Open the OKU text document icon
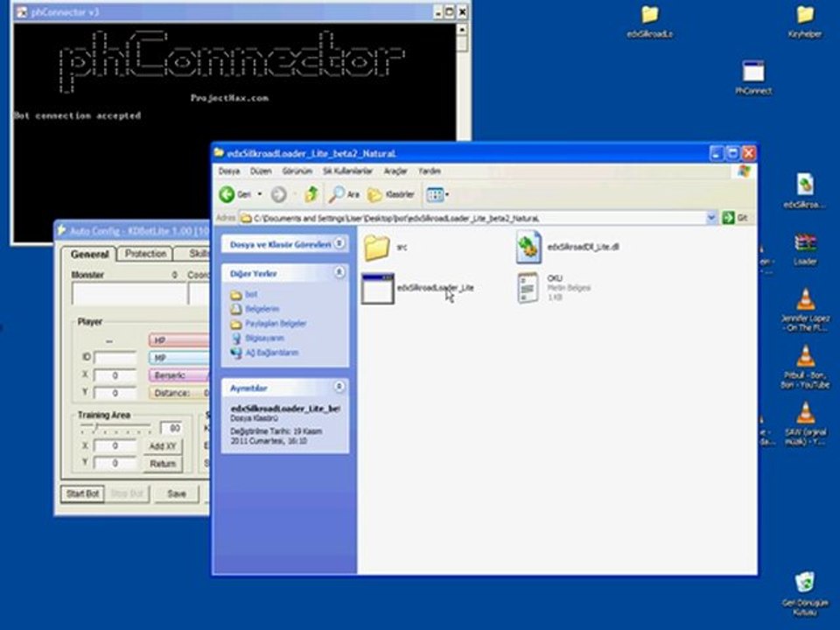 click(x=528, y=288)
